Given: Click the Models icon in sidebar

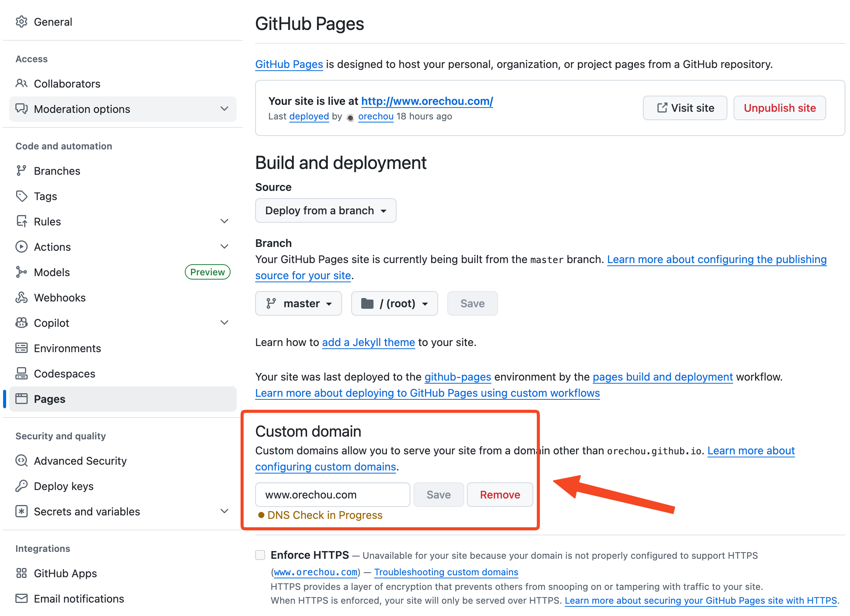Looking at the screenshot, I should (x=22, y=272).
